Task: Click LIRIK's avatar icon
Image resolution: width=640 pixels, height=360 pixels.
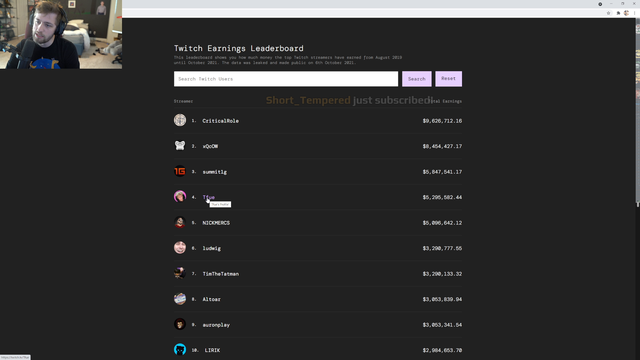Action: coord(180,350)
